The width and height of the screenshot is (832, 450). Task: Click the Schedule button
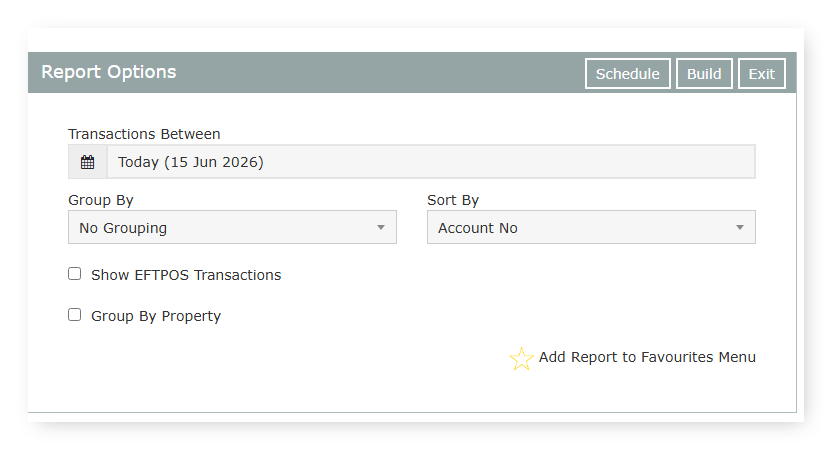click(628, 74)
